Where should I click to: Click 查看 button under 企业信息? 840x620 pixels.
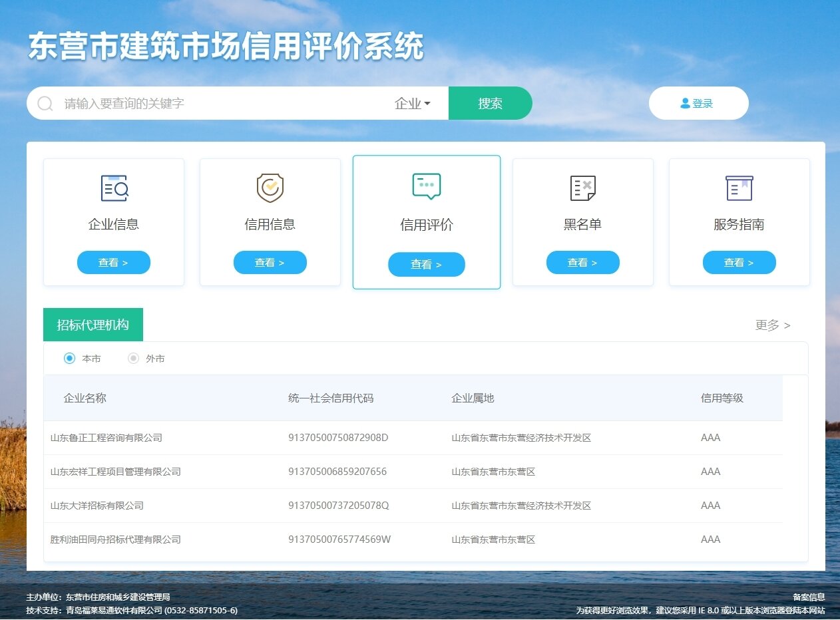(114, 263)
